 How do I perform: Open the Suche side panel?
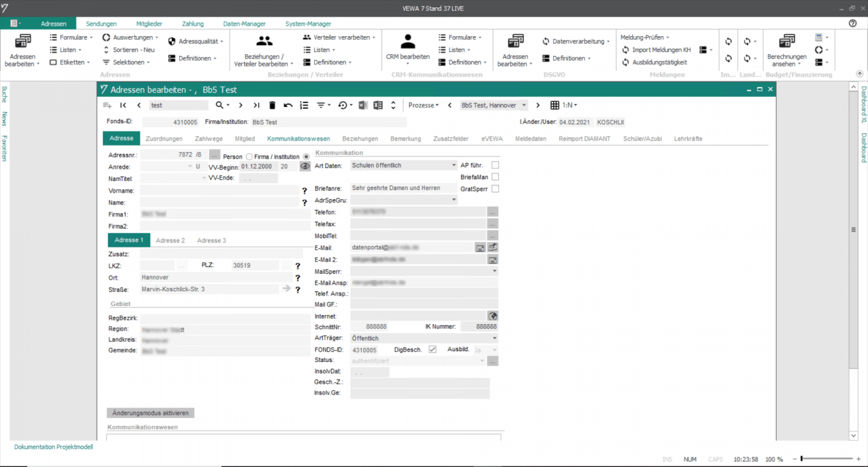(4, 94)
